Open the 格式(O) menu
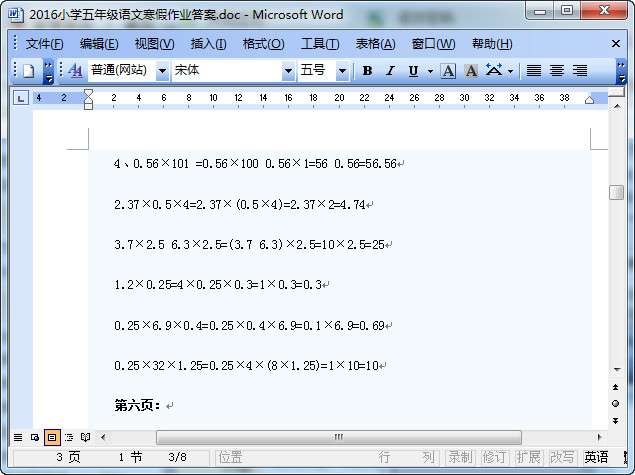Image resolution: width=635 pixels, height=475 pixels. [263, 44]
